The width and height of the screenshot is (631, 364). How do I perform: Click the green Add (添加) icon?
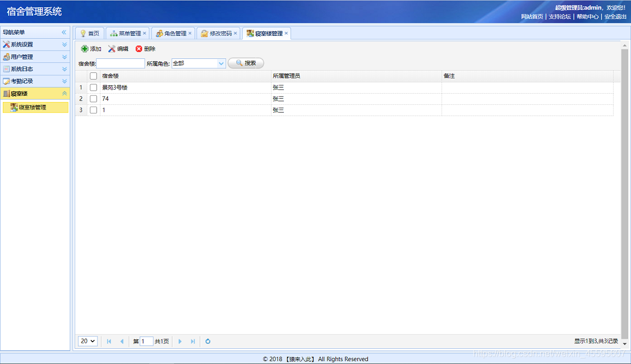tap(85, 49)
